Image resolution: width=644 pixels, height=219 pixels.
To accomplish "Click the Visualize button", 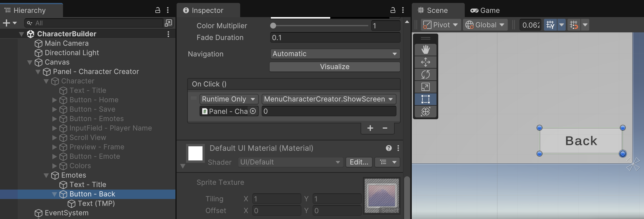I will click(335, 67).
